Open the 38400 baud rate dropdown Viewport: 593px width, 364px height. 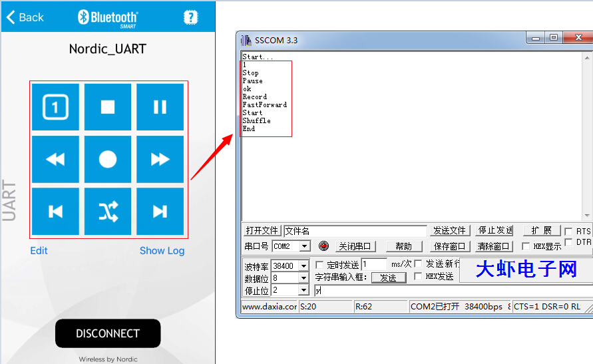click(303, 266)
